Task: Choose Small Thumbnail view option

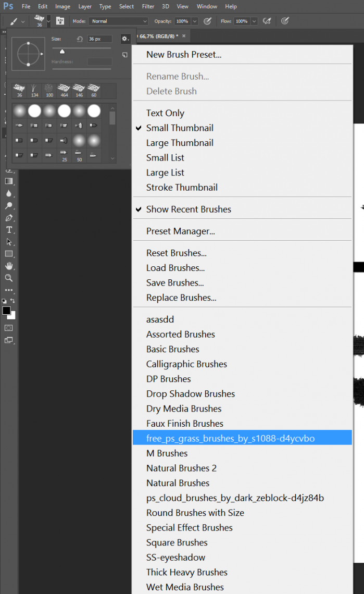Action: pos(180,128)
